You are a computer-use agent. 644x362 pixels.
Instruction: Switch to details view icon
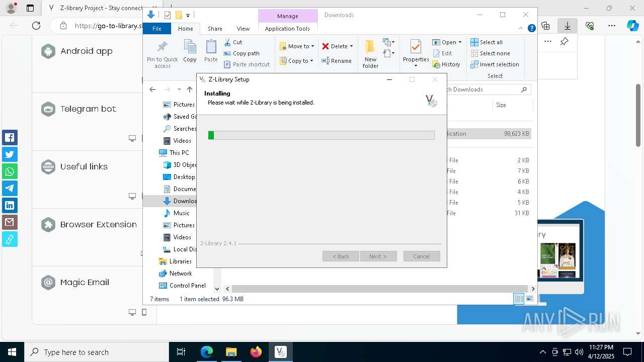point(519,299)
